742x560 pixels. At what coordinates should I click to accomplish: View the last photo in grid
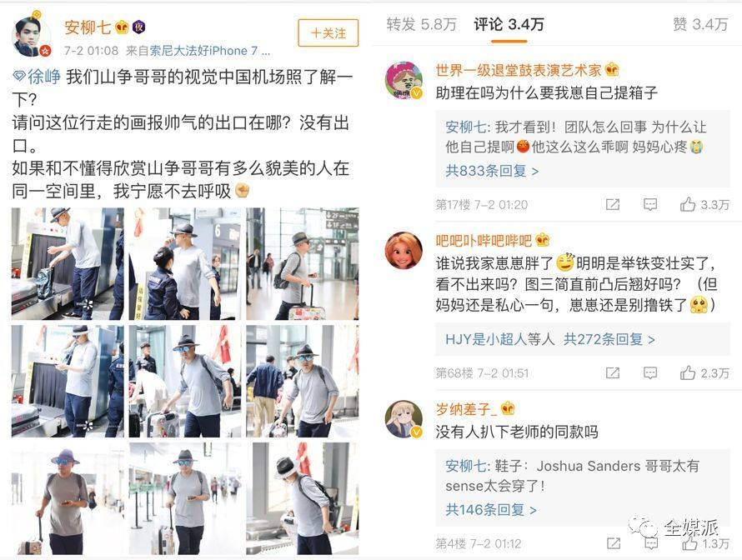tap(303, 498)
